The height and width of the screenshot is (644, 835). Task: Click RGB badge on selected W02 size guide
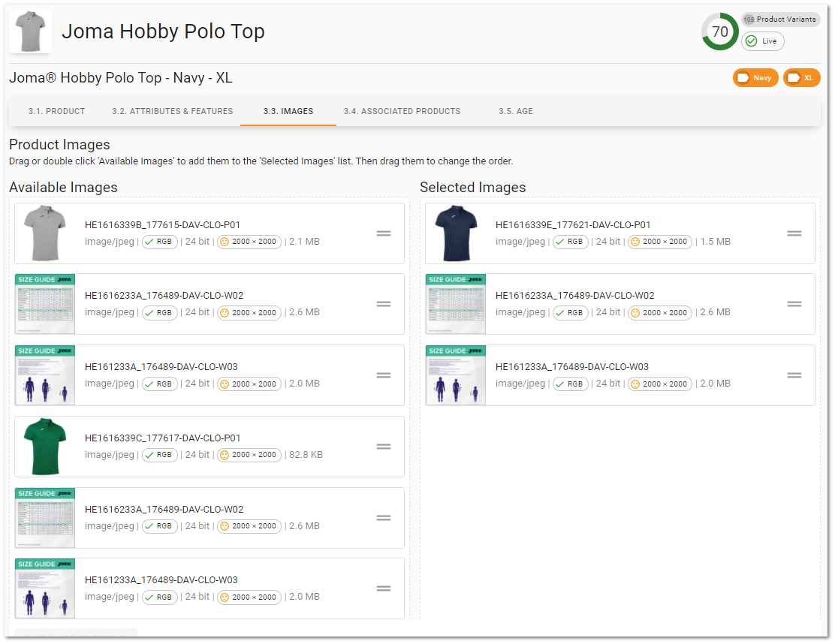571,313
